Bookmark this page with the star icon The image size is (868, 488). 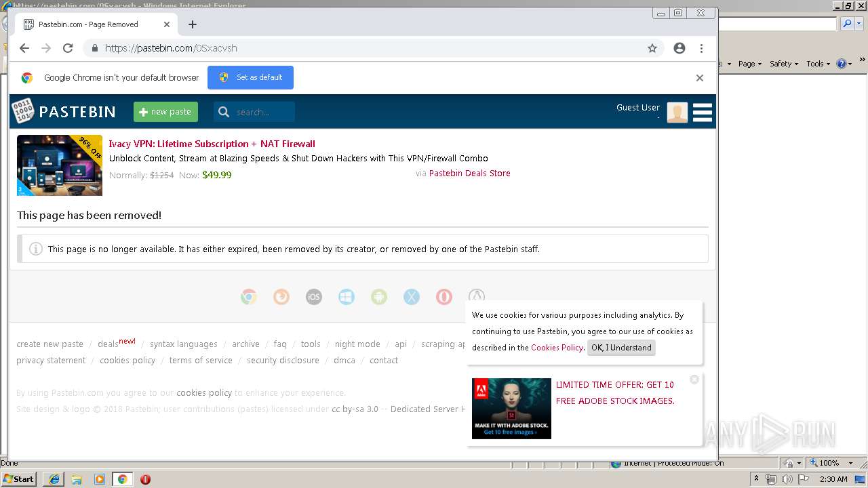pos(652,48)
